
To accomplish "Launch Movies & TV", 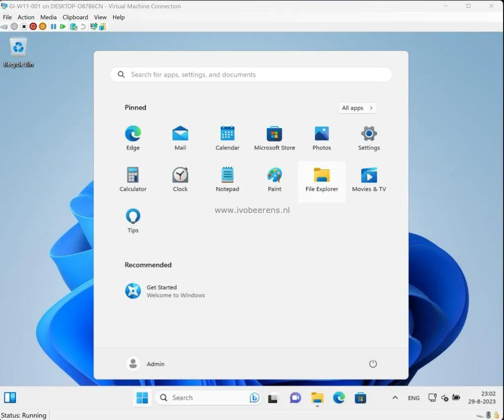I will (x=369, y=180).
